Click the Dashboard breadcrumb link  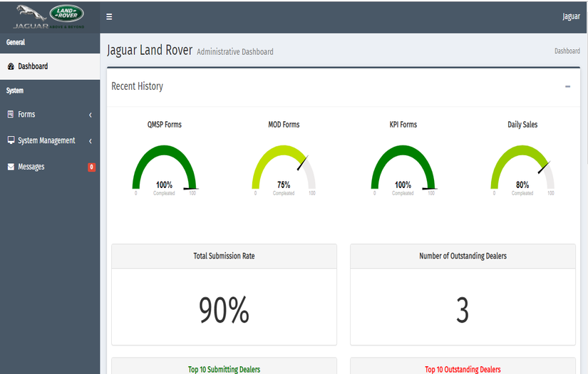567,51
